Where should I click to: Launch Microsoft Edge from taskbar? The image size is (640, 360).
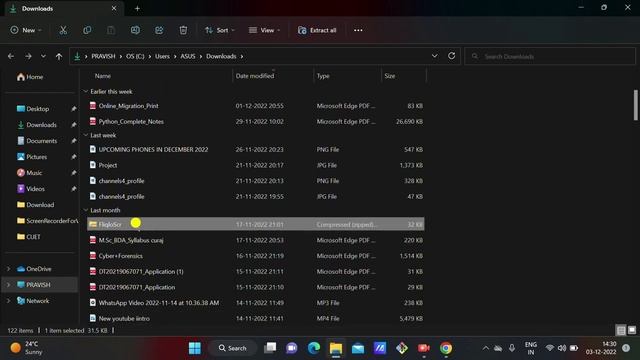(314, 348)
